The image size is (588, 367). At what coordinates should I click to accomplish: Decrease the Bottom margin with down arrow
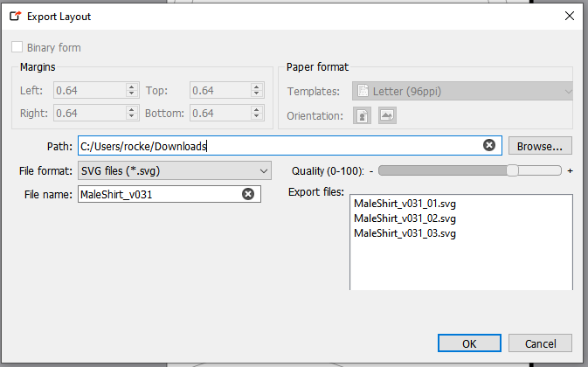257,116
